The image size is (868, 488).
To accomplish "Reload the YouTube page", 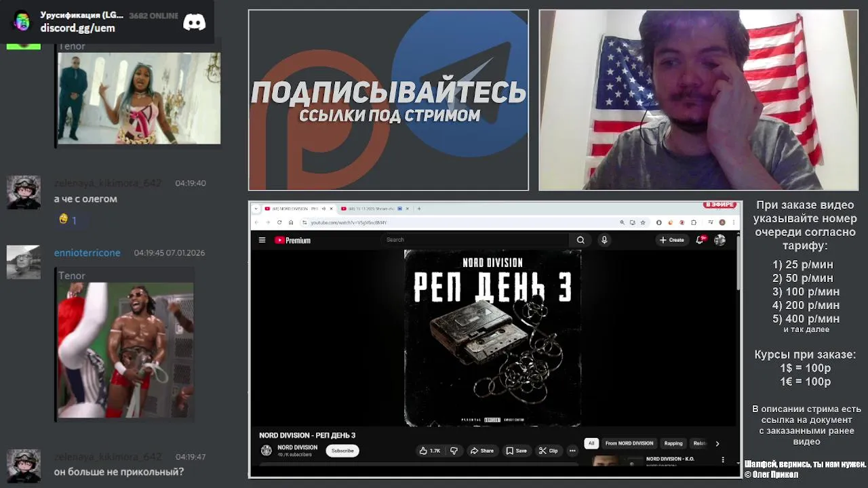I will [279, 222].
